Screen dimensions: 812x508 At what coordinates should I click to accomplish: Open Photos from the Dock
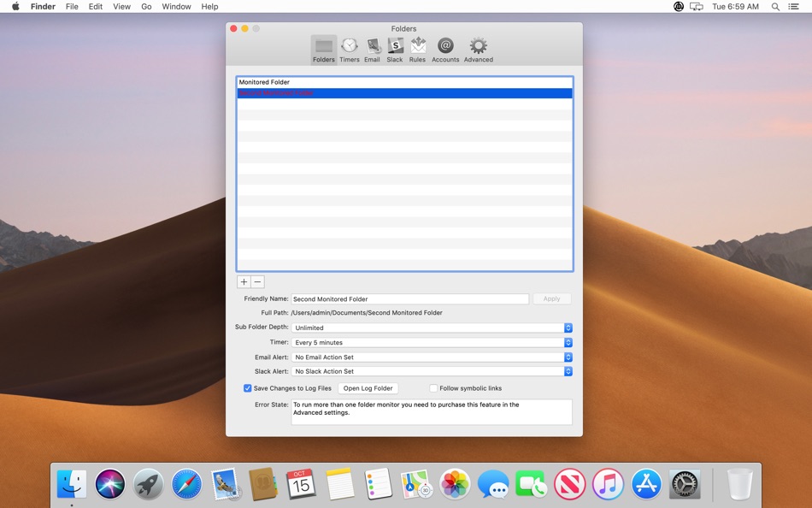point(455,484)
